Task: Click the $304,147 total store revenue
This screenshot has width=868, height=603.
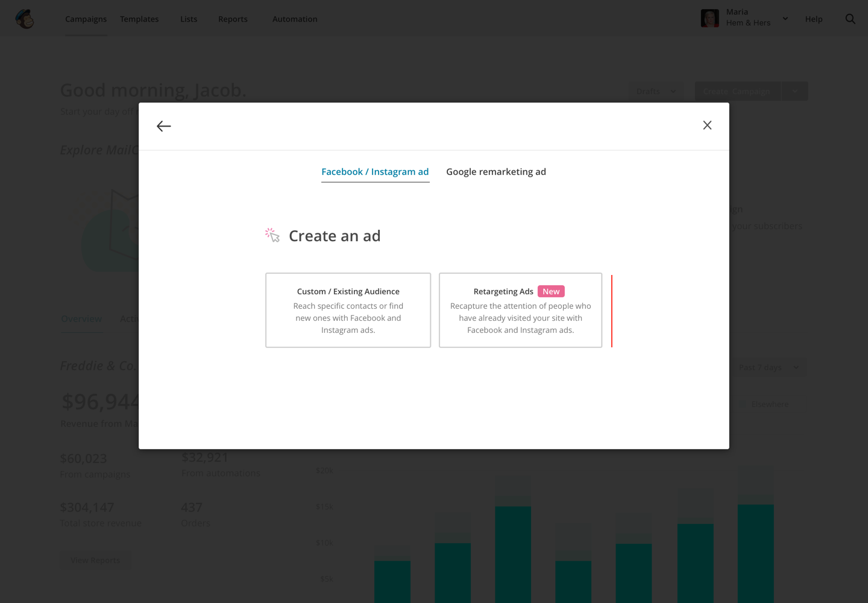Action: click(x=87, y=508)
